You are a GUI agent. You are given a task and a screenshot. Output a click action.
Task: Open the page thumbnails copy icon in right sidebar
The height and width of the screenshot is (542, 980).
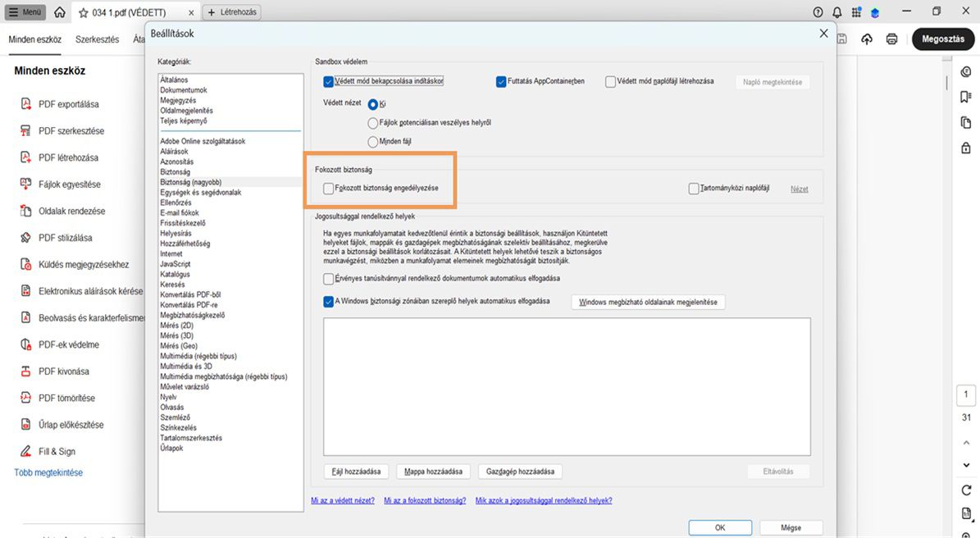point(965,122)
